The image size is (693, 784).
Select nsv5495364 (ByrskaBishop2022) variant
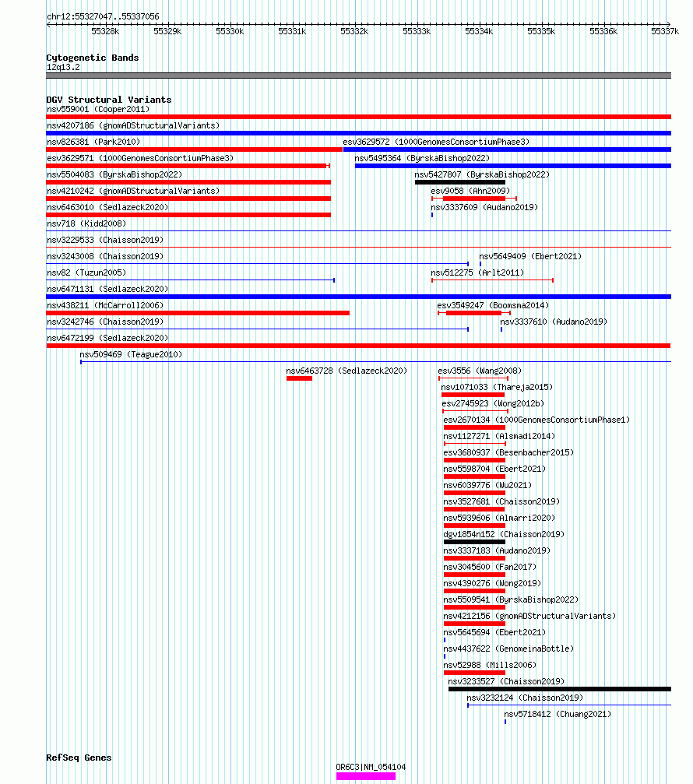tap(423, 159)
